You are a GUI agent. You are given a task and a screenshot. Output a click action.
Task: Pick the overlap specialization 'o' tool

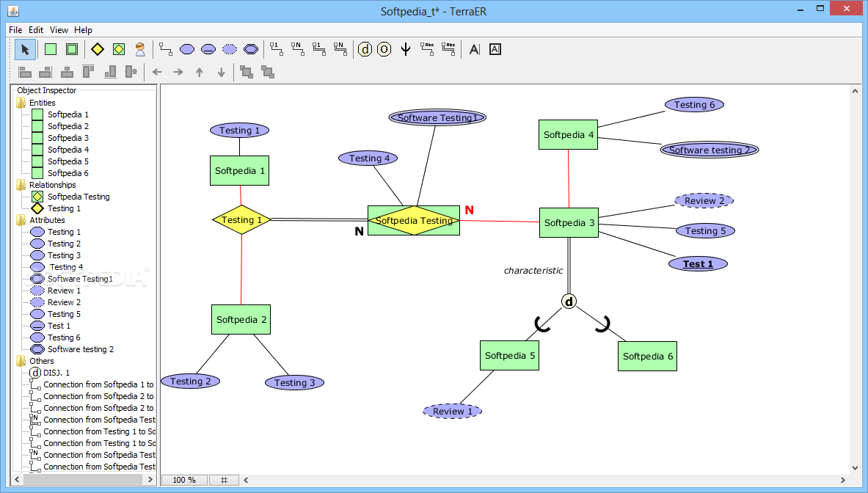pyautogui.click(x=384, y=49)
